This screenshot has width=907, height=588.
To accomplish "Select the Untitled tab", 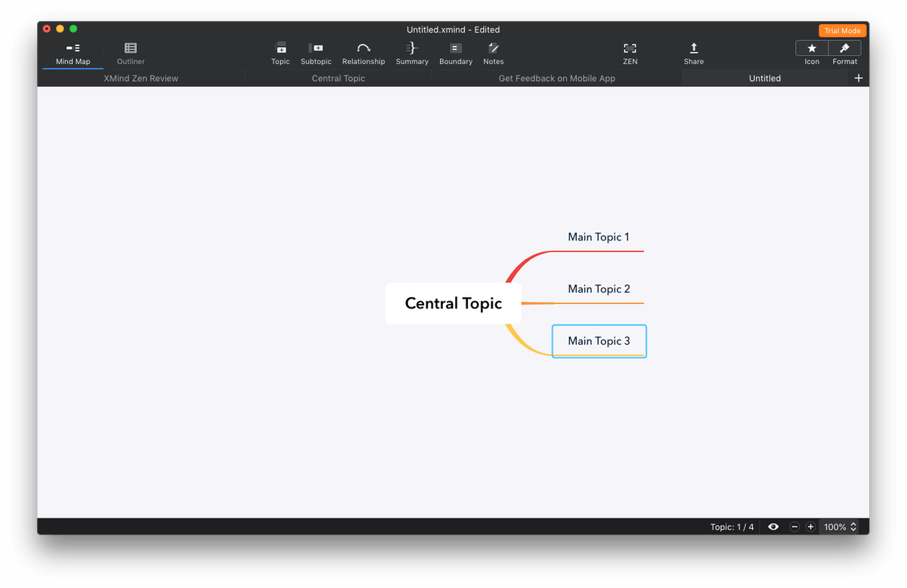I will (765, 78).
